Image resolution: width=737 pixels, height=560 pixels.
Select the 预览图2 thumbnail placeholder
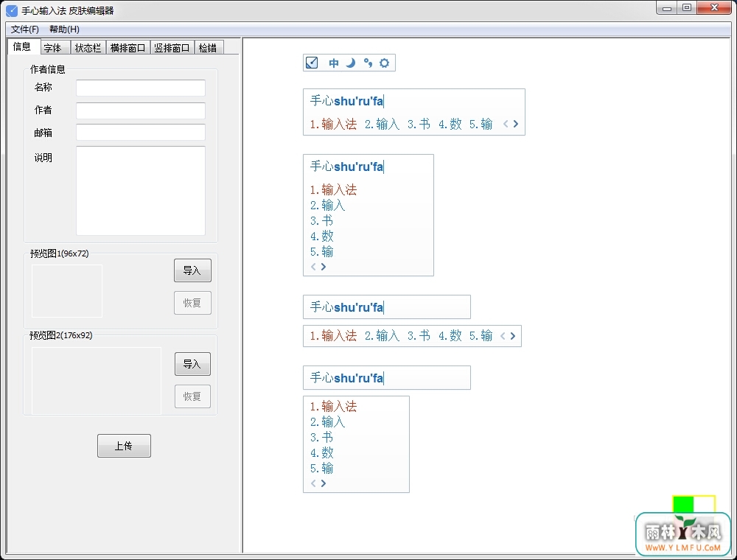point(97,380)
